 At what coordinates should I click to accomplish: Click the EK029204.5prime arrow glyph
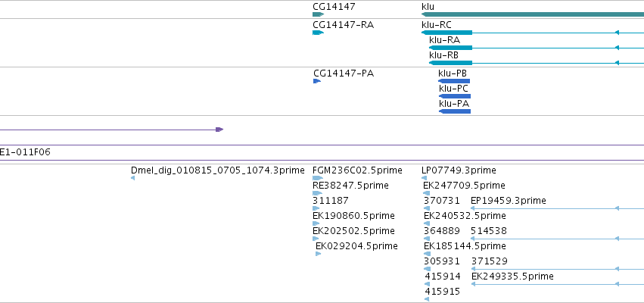[319, 254]
